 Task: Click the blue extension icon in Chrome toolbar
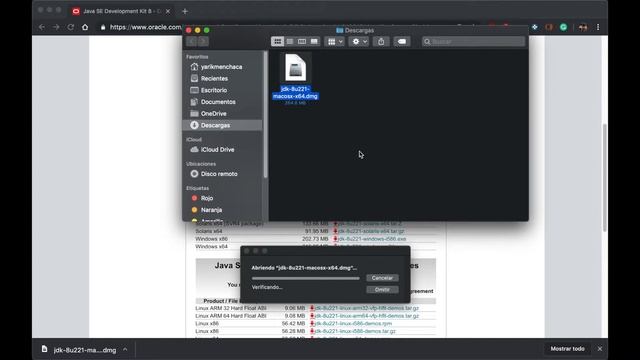[x=535, y=27]
